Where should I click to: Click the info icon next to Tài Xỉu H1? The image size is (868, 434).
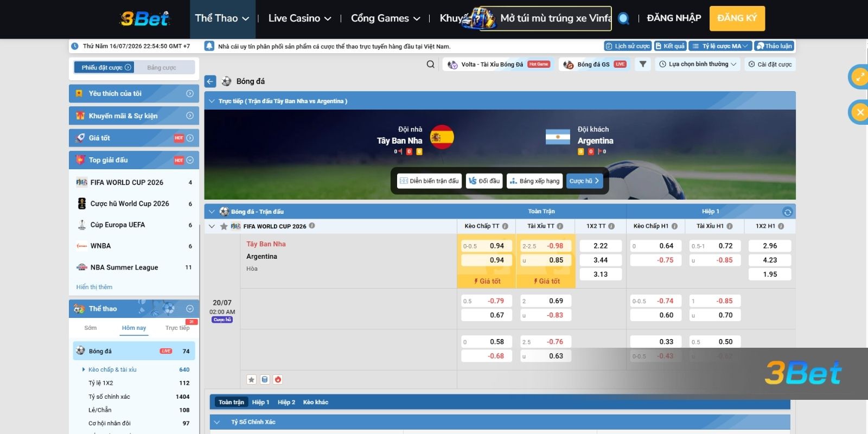[730, 226]
